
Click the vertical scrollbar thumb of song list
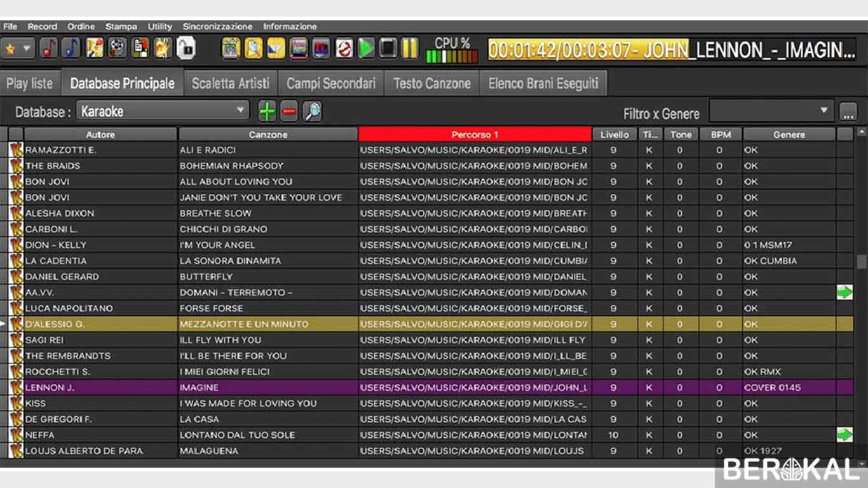point(862,262)
